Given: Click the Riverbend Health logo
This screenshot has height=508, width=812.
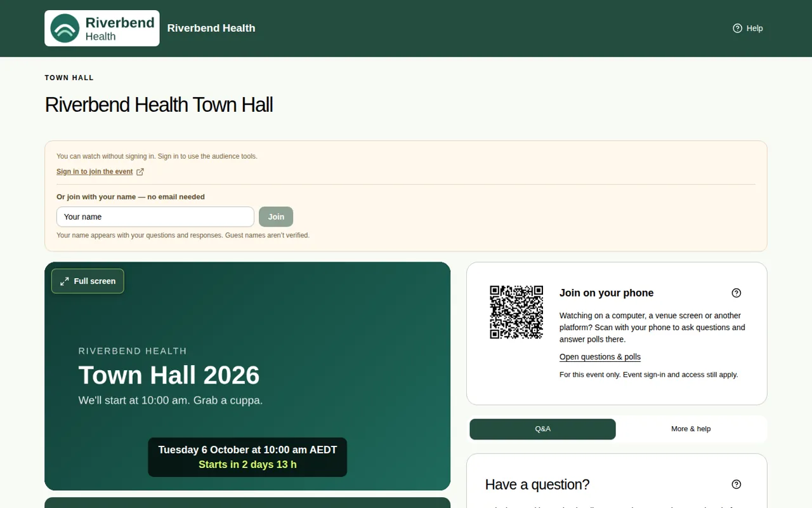Looking at the screenshot, I should tap(102, 28).
